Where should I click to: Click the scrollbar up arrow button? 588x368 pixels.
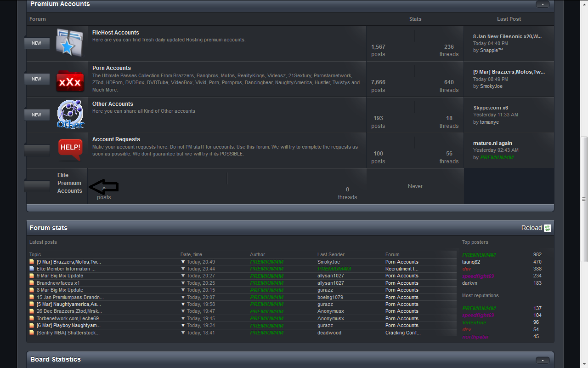pyautogui.click(x=584, y=4)
